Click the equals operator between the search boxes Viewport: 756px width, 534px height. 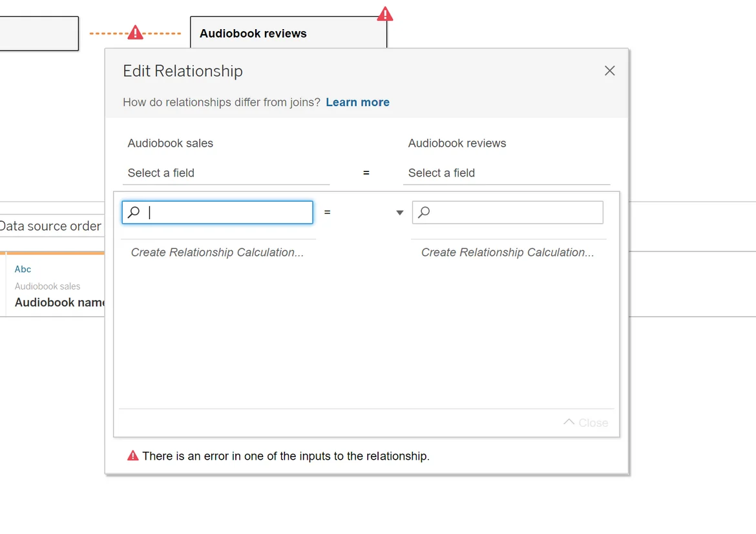pos(328,212)
